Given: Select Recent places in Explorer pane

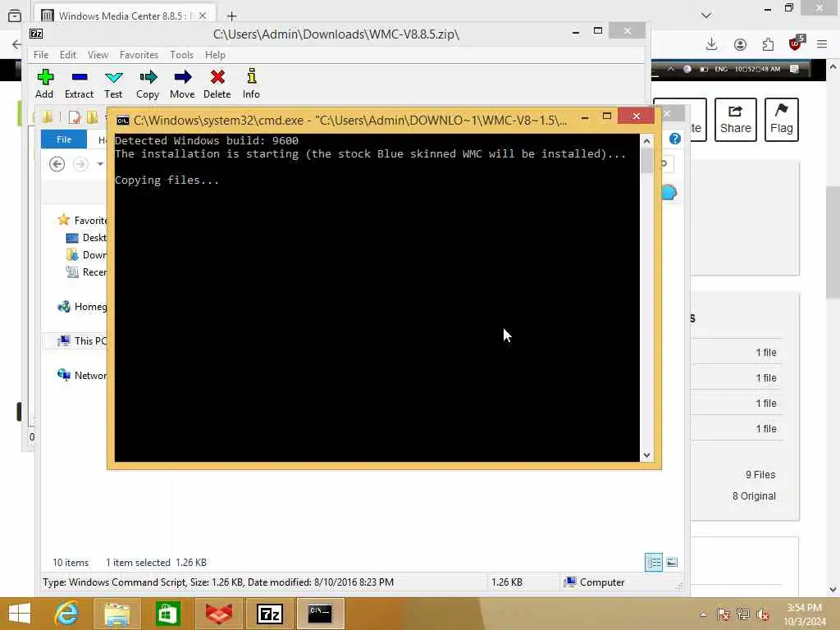Looking at the screenshot, I should tap(86, 272).
